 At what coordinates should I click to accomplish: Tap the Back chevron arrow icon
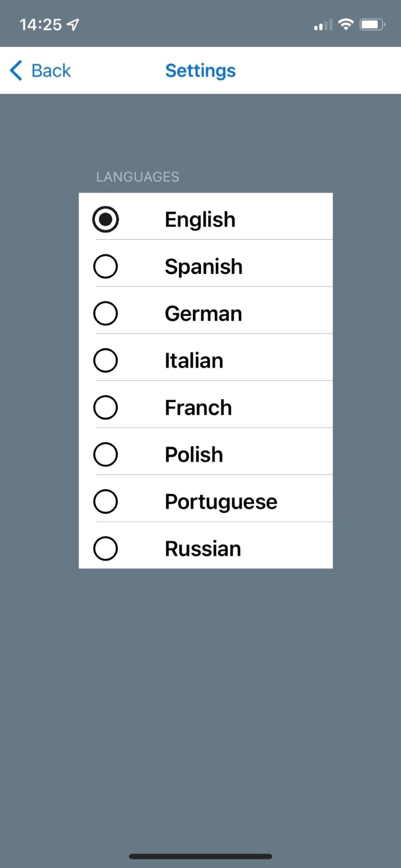(x=16, y=71)
